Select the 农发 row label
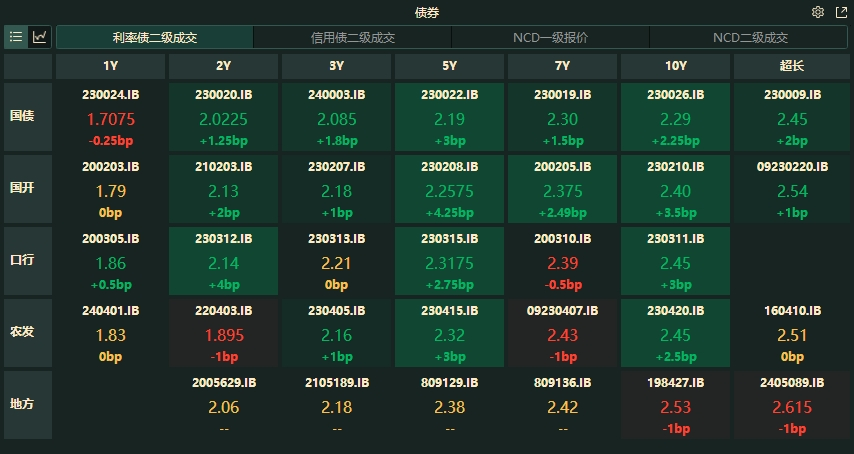 (28, 333)
